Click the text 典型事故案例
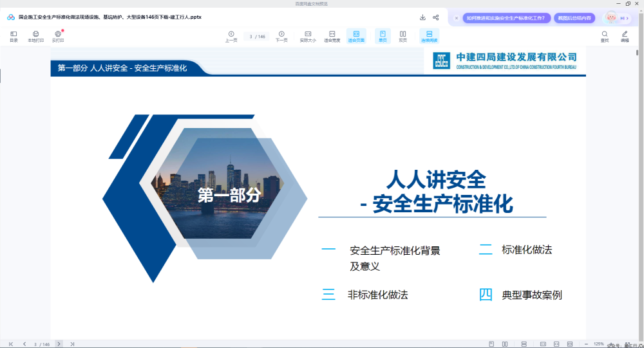This screenshot has width=644, height=348. tap(532, 295)
